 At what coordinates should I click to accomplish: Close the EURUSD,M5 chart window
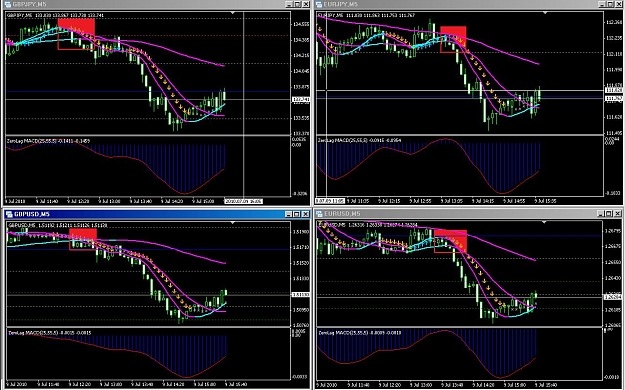click(617, 214)
